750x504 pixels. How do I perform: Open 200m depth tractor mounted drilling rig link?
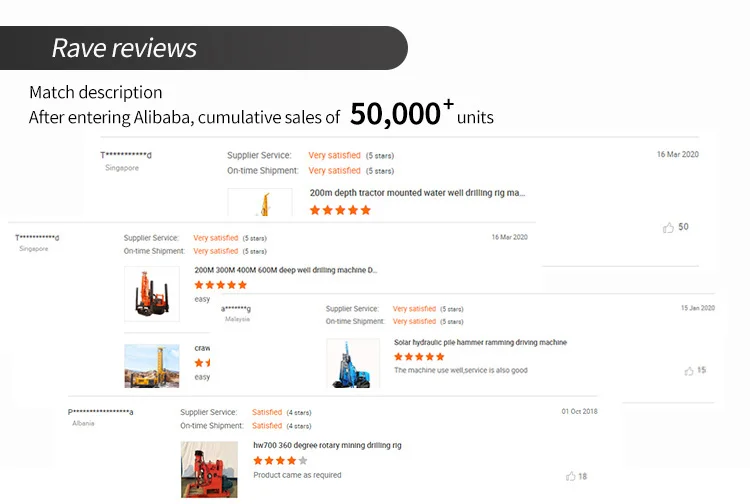(417, 193)
